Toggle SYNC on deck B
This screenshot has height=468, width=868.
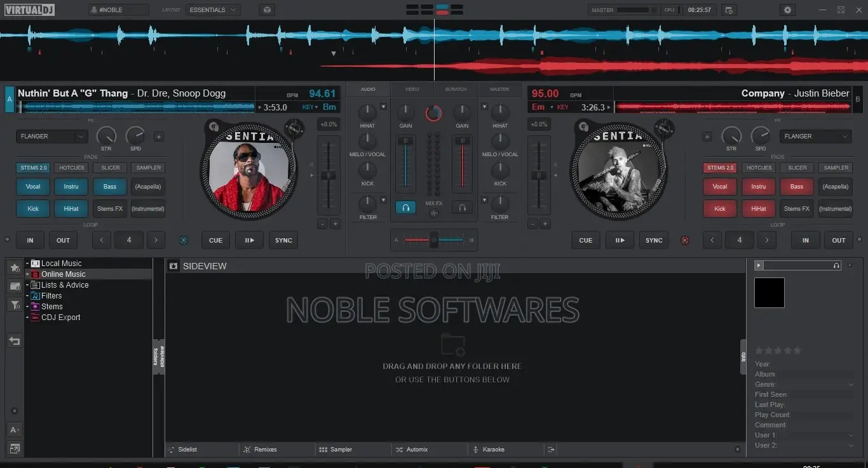pos(654,240)
